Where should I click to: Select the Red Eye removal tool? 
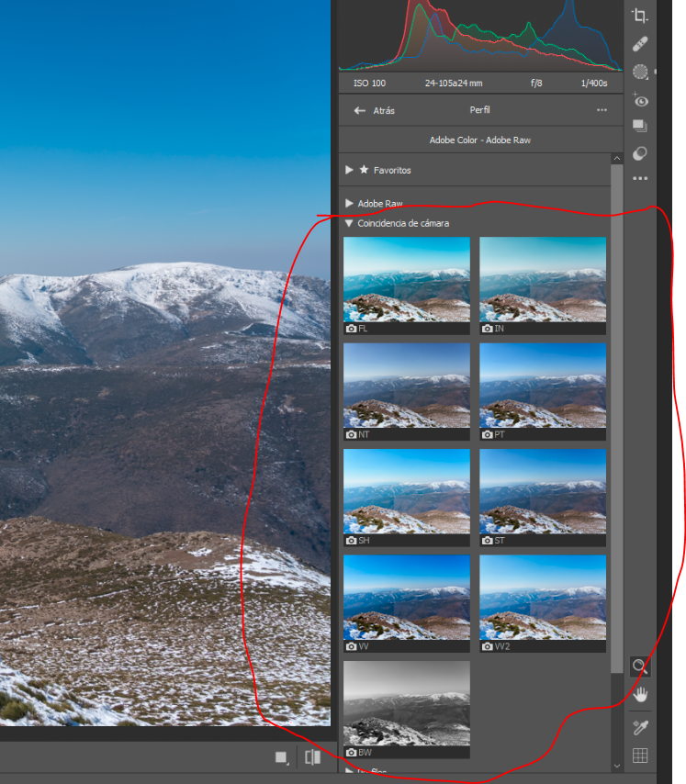(x=640, y=99)
